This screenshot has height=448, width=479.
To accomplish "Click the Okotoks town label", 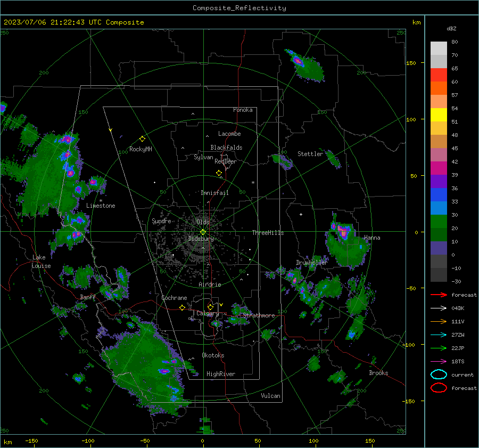I will (x=213, y=355).
